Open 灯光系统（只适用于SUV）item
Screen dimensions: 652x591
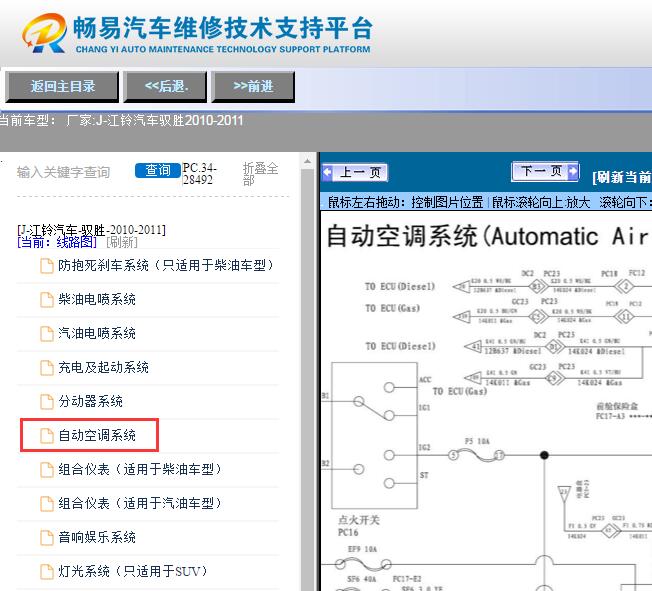pyautogui.click(x=133, y=571)
